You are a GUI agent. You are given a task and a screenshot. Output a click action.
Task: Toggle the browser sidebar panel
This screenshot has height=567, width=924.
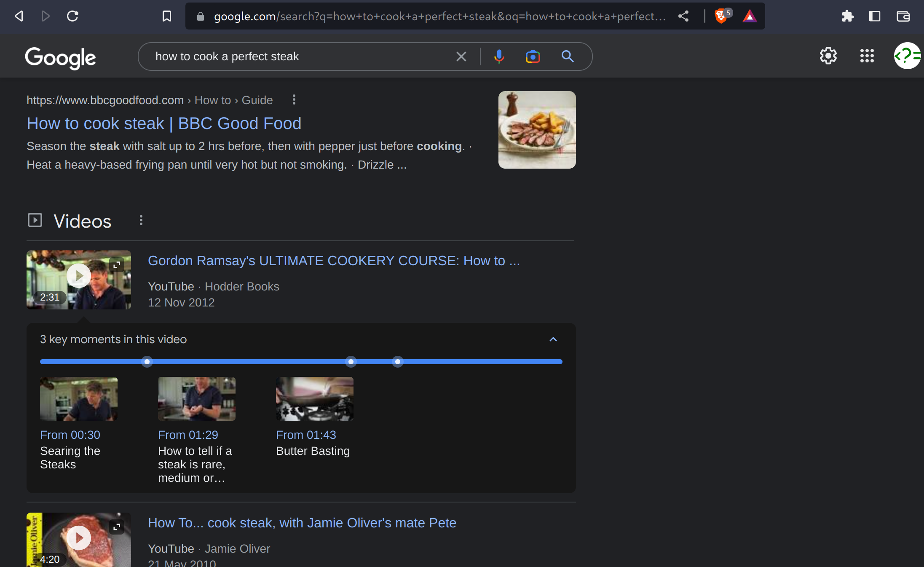[875, 16]
